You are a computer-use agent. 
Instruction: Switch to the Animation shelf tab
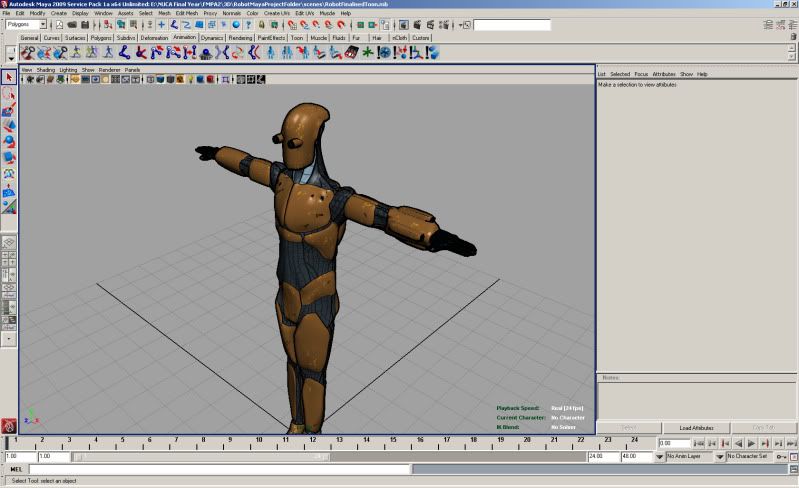(x=185, y=37)
